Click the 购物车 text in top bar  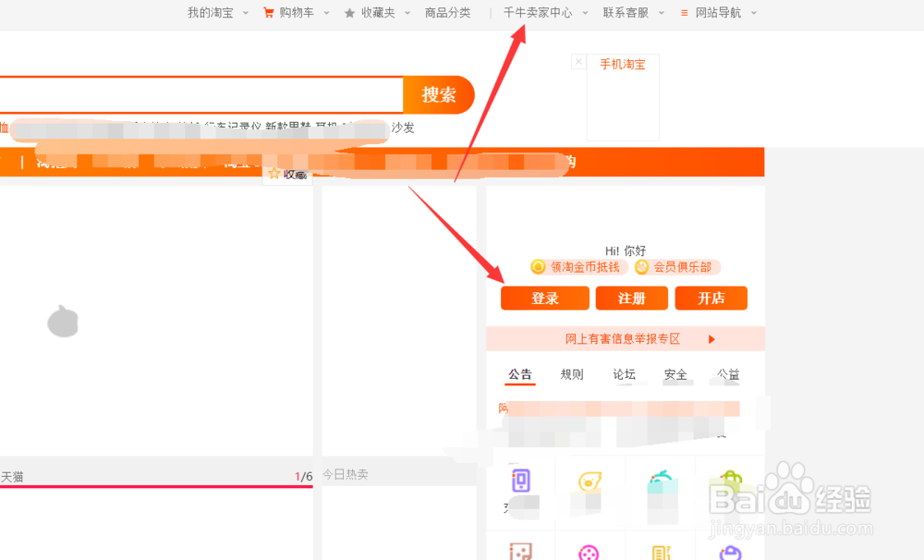[x=297, y=12]
